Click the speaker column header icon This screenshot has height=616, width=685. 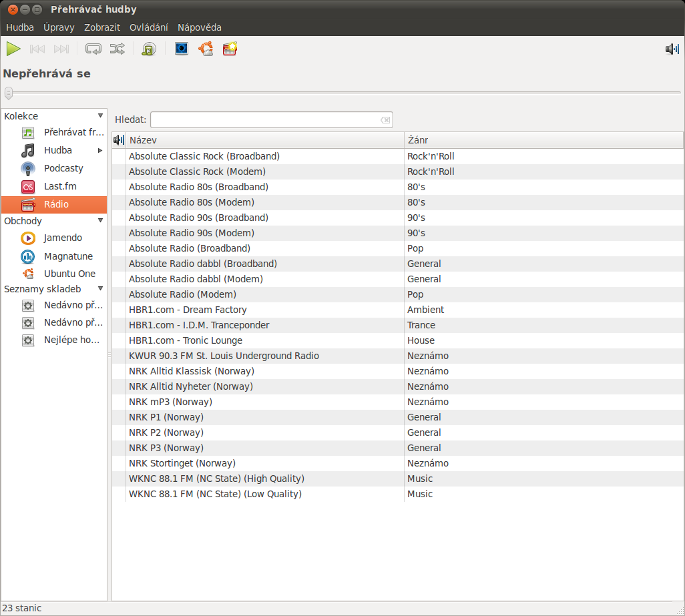119,140
